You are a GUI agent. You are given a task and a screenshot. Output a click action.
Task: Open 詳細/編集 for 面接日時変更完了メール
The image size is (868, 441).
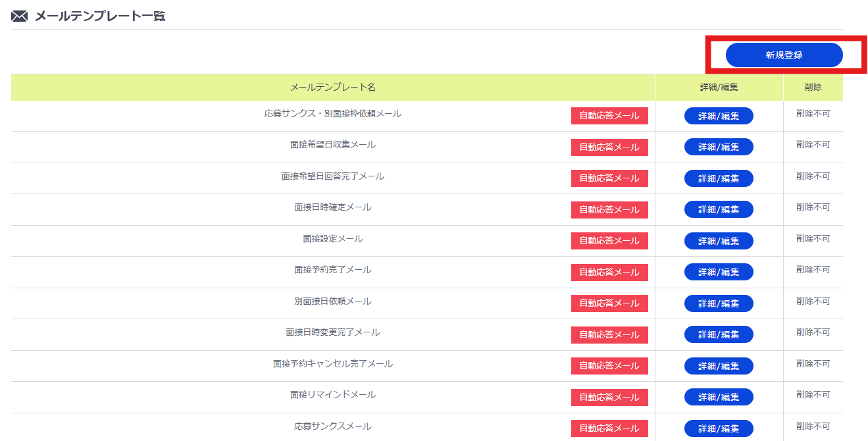tap(719, 334)
